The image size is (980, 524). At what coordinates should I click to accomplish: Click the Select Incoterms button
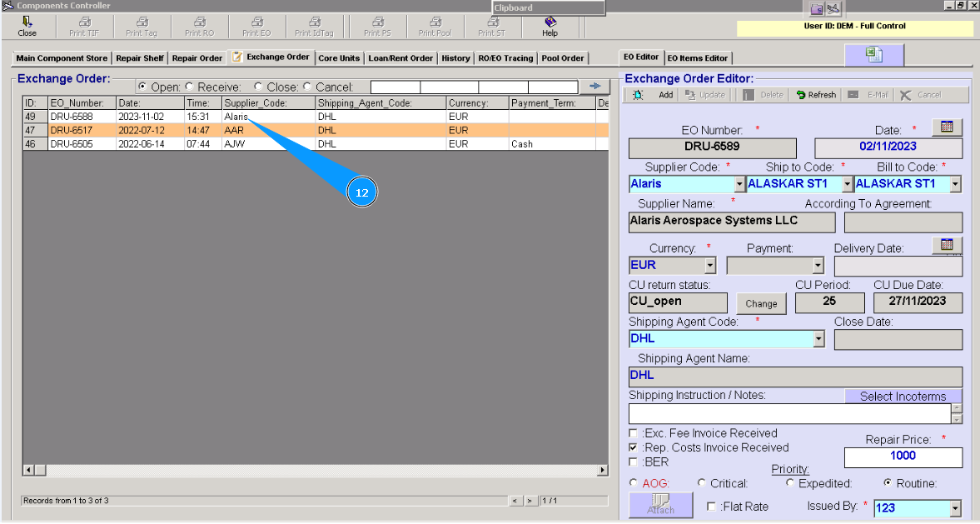pyautogui.click(x=903, y=397)
